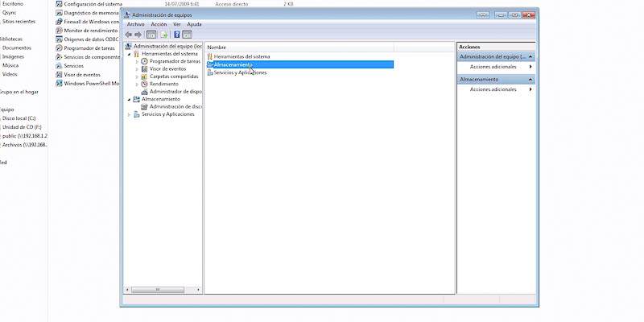This screenshot has height=322, width=644.
Task: Collapse the Almacenamiento actions section chevron
Action: point(530,79)
